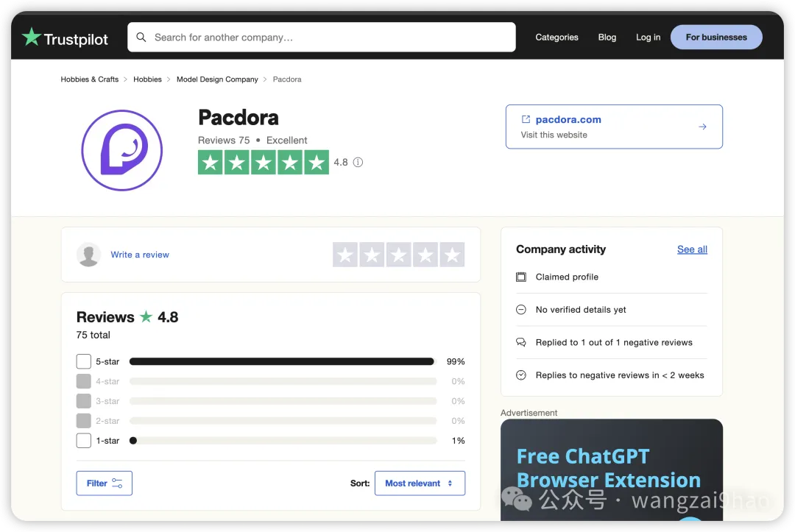Click the 75 total text
The height and width of the screenshot is (532, 795).
[93, 335]
